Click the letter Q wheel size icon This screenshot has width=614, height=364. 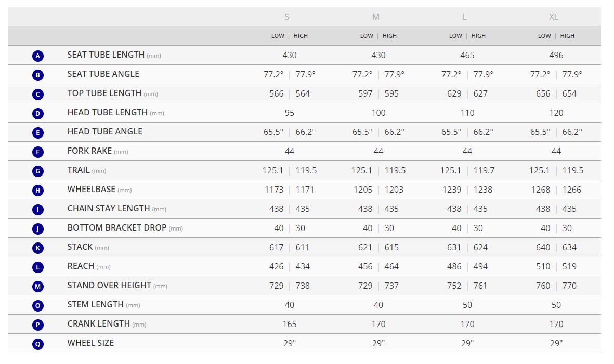tap(37, 343)
